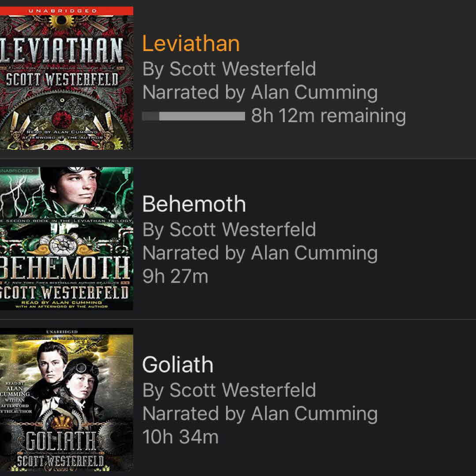The image size is (476, 476).
Task: Open the Goliath cover art thumbnail
Action: 66,399
